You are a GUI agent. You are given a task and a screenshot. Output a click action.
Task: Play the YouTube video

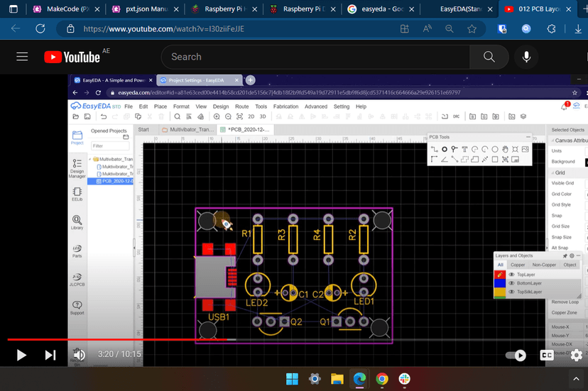point(21,354)
